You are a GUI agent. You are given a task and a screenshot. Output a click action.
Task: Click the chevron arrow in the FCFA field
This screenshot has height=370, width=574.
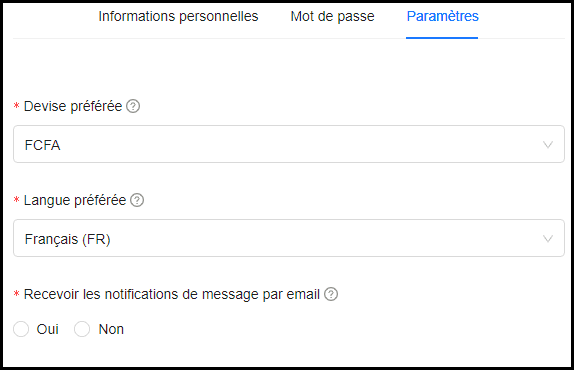coord(548,145)
